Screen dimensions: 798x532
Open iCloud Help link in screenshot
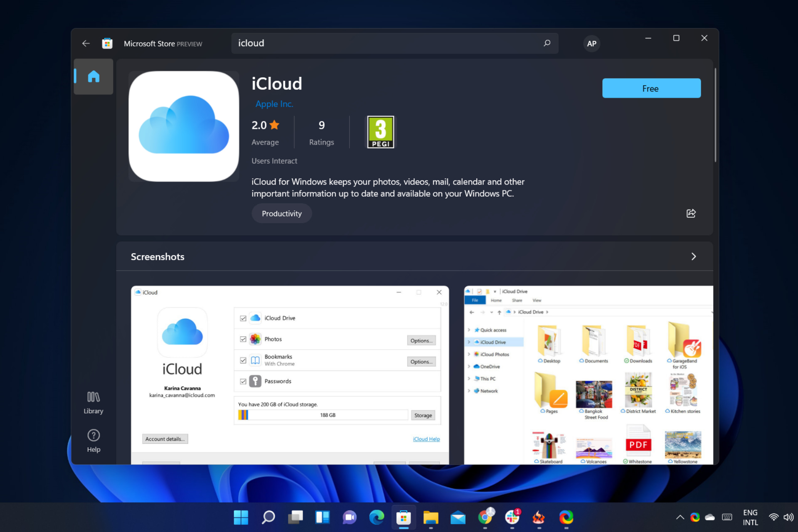tap(426, 439)
